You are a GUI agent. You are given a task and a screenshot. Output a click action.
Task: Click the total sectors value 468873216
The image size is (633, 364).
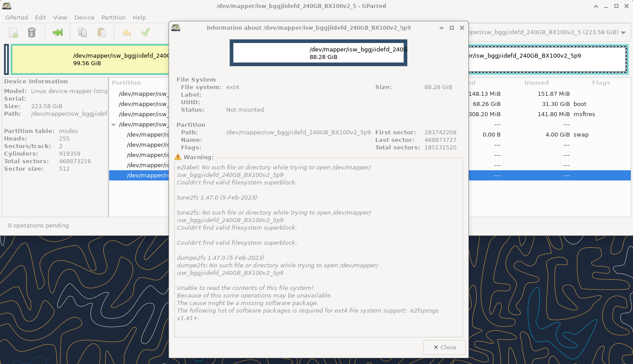[75, 161]
